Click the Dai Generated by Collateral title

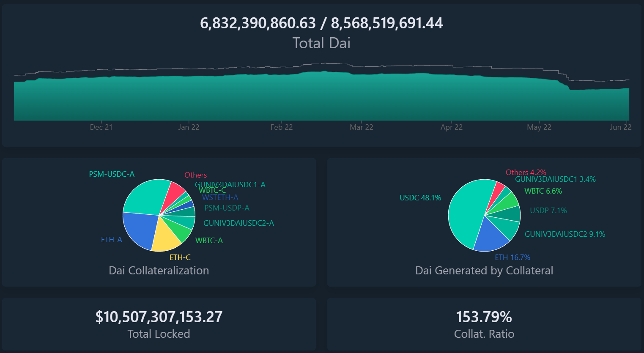click(484, 271)
